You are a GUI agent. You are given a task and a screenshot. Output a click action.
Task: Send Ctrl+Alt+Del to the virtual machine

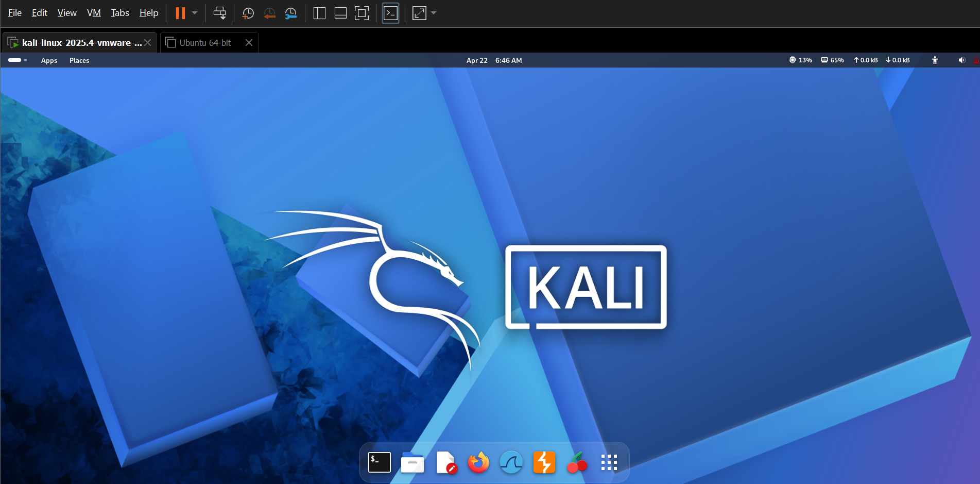tap(220, 13)
